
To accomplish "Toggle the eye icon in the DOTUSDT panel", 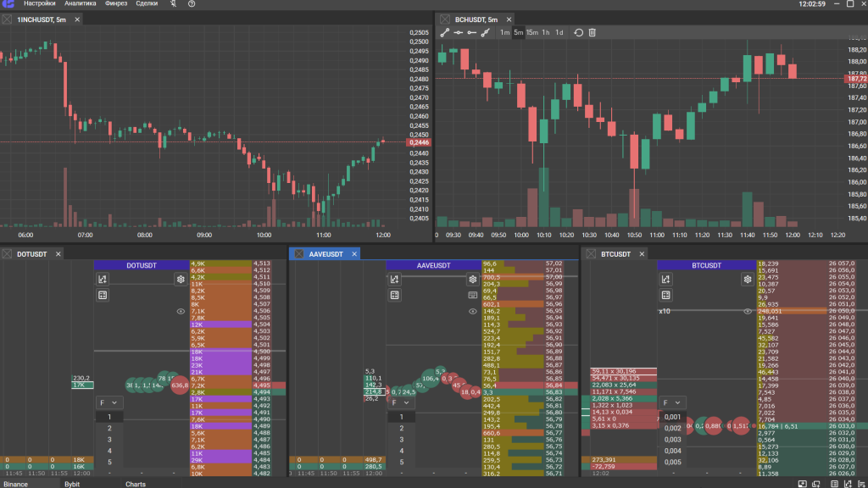I will (x=181, y=312).
